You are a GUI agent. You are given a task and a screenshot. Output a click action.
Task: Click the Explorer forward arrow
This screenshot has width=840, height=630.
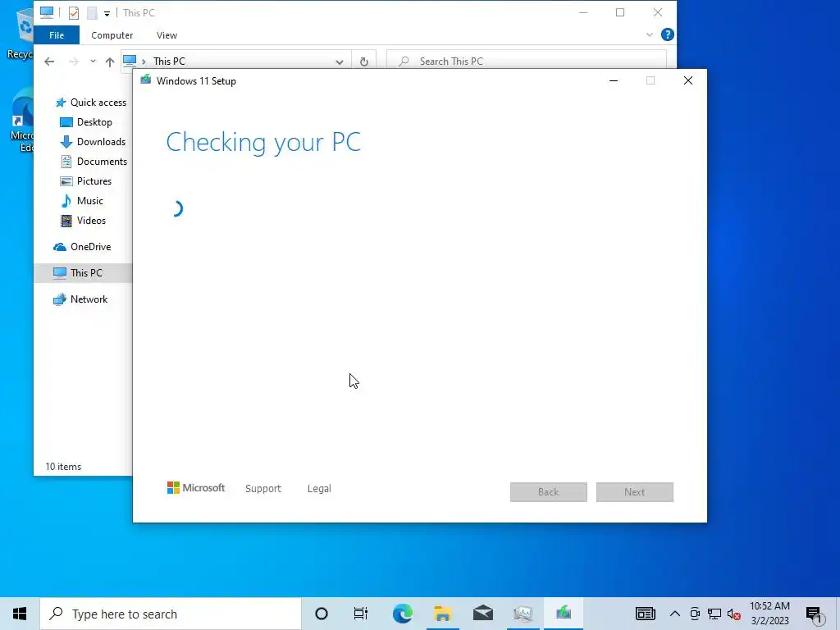(x=73, y=62)
